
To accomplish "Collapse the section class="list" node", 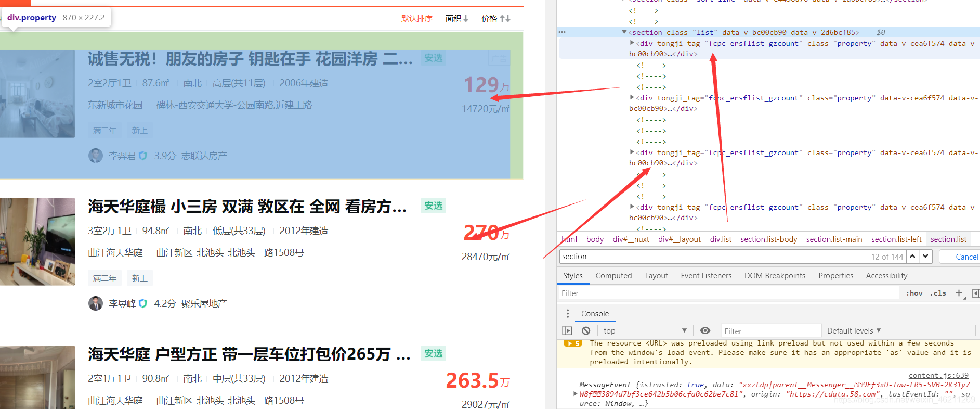I will pyautogui.click(x=624, y=32).
